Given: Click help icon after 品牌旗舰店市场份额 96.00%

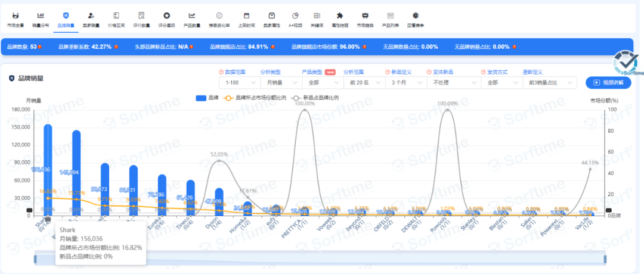Looking at the screenshot, I should [x=364, y=47].
